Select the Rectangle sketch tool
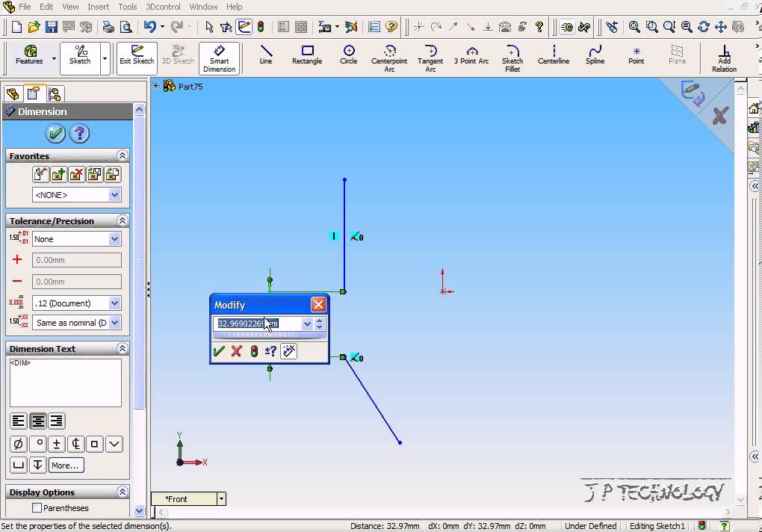Screen dimensions: 762x532 (x=306, y=55)
